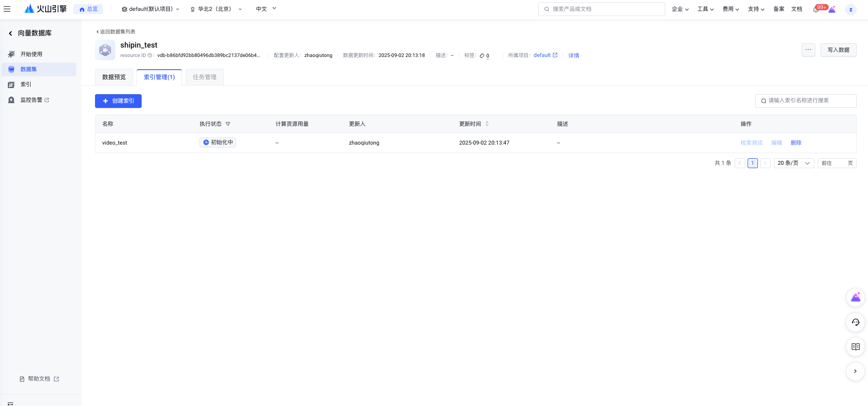868x406 pixels.
Task: Click the 总览 overview button
Action: [88, 9]
